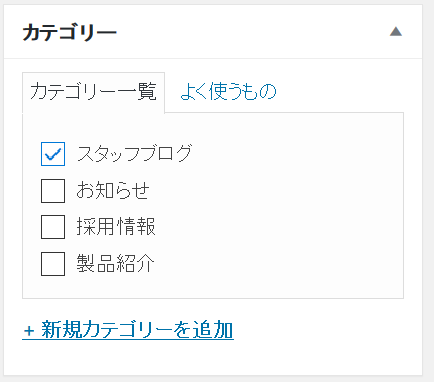
Task: Enable the お知らせ category checkbox
Action: tap(53, 191)
